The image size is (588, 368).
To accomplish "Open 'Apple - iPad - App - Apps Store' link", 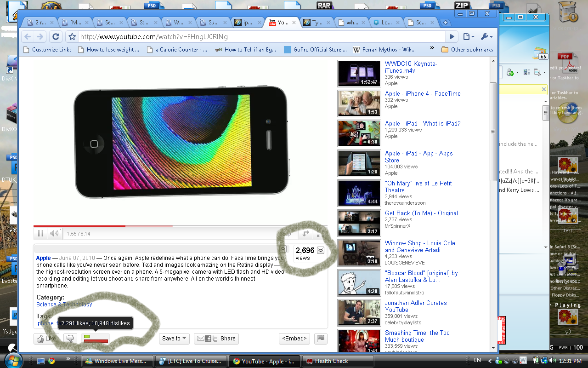I will point(419,157).
